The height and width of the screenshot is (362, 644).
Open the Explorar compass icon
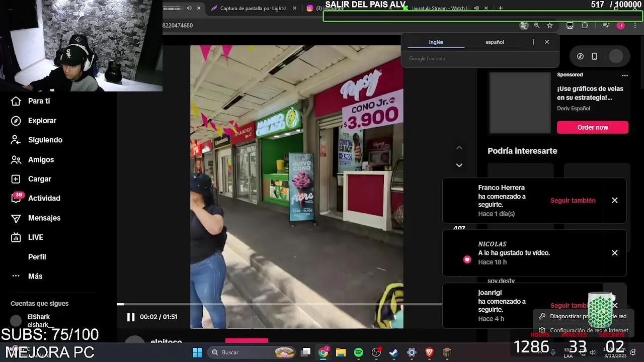coord(16,121)
